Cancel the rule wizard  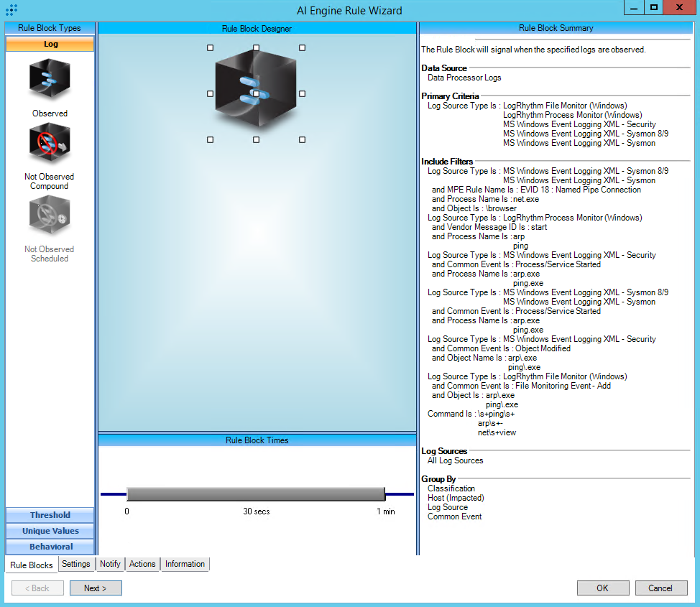[x=660, y=588]
